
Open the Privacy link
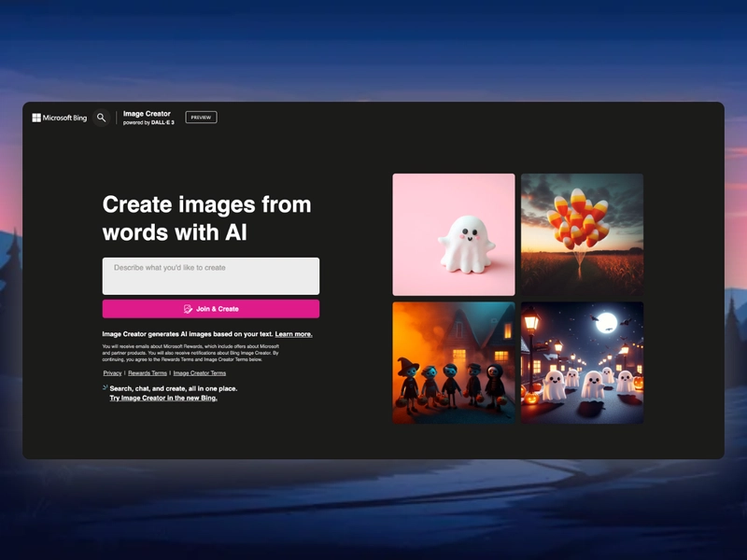click(x=112, y=373)
